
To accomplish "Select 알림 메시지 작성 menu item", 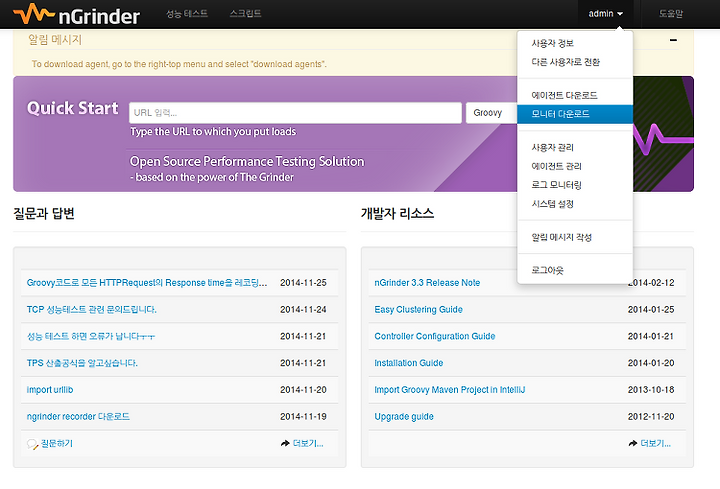I will pos(575,237).
